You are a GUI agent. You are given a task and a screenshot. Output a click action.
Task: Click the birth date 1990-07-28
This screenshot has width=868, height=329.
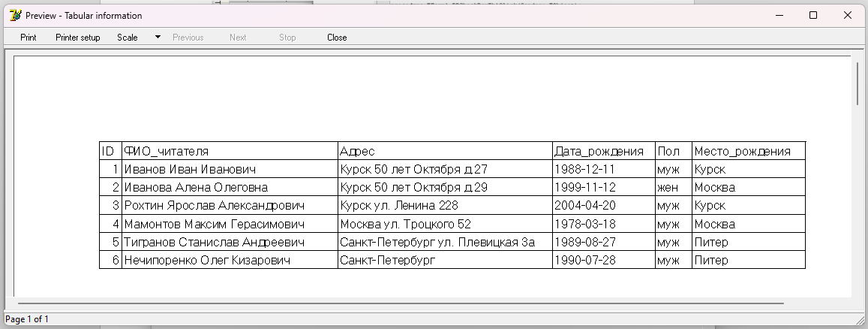click(604, 260)
